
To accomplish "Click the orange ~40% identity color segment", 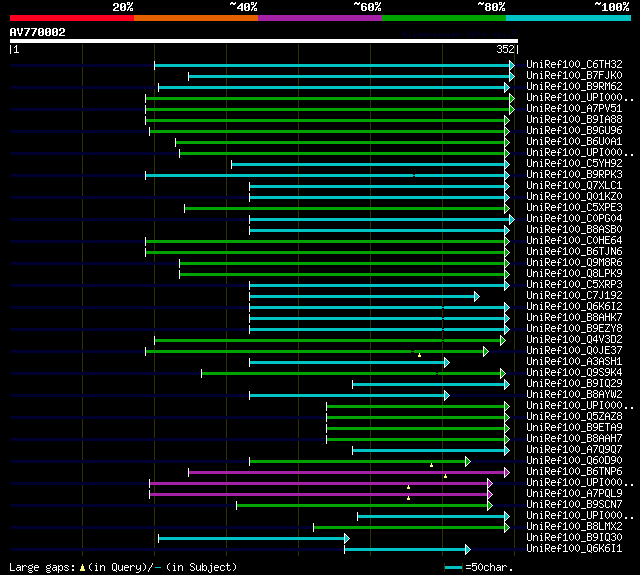I will 196,18.
